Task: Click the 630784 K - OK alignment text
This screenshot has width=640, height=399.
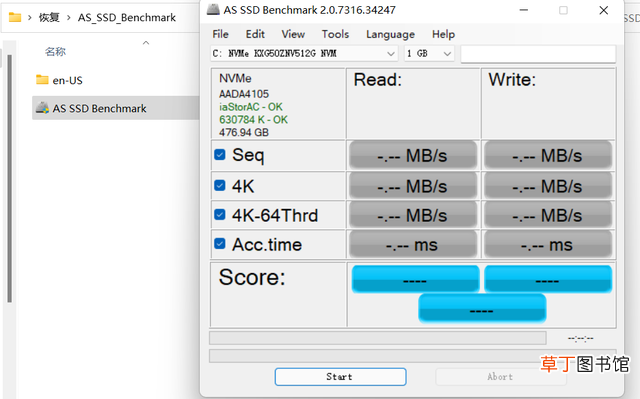Action: (x=253, y=120)
